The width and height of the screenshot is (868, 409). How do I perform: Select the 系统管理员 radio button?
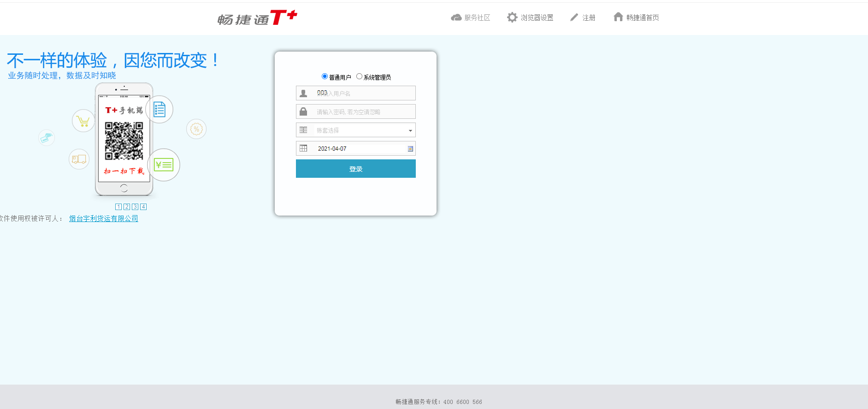tap(359, 76)
